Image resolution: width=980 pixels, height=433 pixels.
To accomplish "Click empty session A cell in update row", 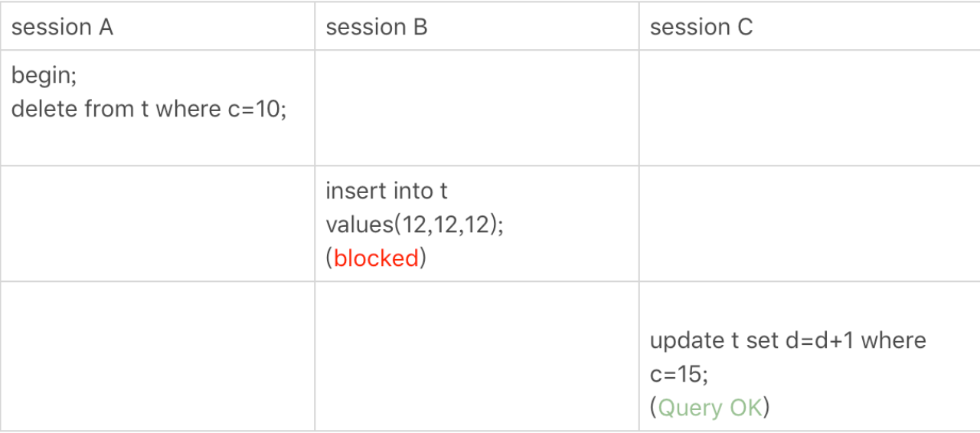I will coord(158,356).
